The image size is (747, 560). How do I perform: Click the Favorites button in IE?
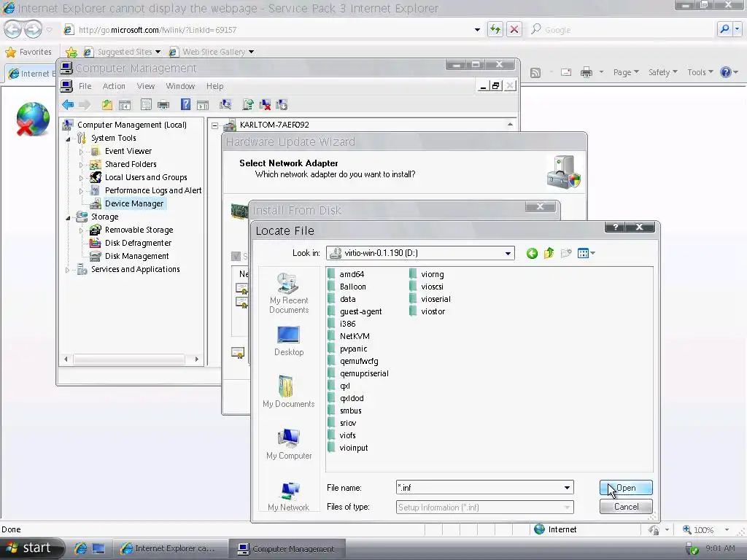pos(28,52)
